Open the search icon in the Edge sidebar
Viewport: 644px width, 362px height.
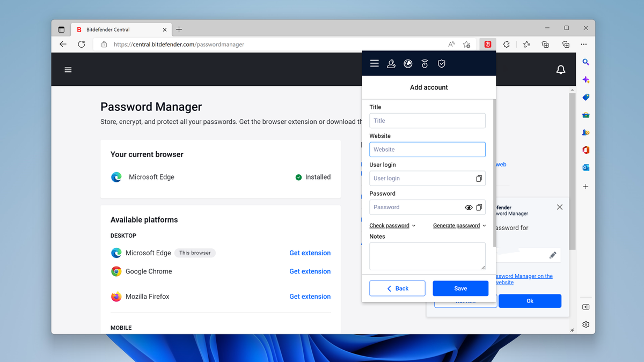[x=586, y=62]
